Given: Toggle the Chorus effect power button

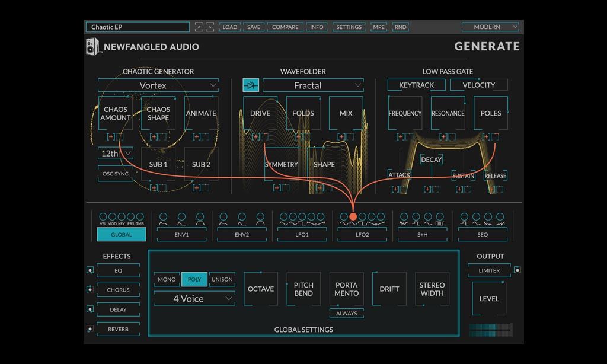Looking at the screenshot, I should click(90, 289).
